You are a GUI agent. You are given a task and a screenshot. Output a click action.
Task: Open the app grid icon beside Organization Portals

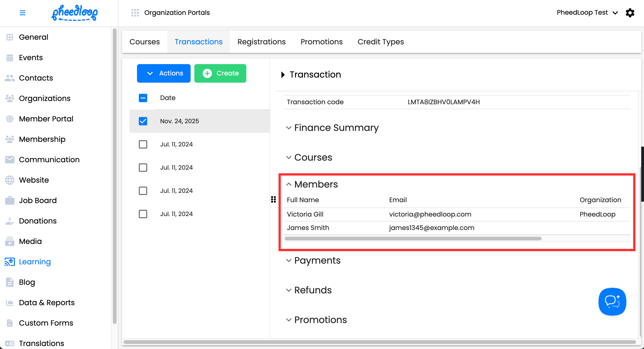coord(135,13)
